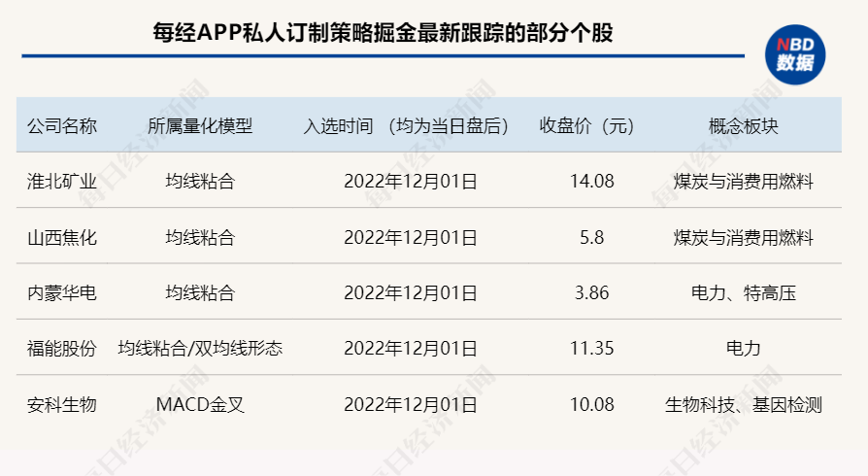Screen dimensions: 868x476
Task: Select the company name 内蒙华电
Action: pyautogui.click(x=62, y=292)
